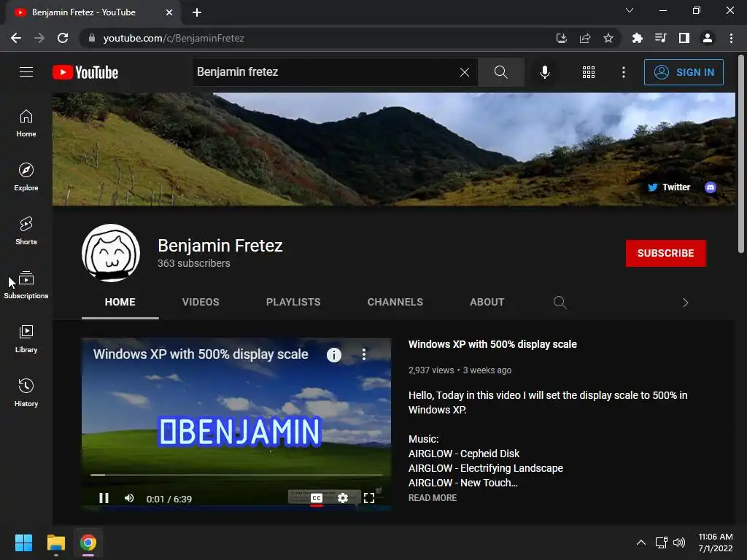Subscribe to Benjamin Fretez
Screen dimensions: 747x560
(665, 253)
